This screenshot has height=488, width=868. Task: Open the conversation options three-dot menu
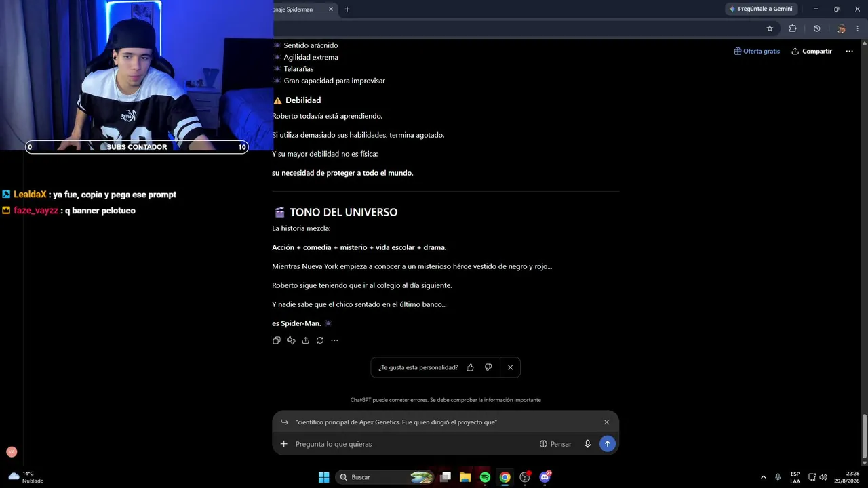pyautogui.click(x=849, y=52)
